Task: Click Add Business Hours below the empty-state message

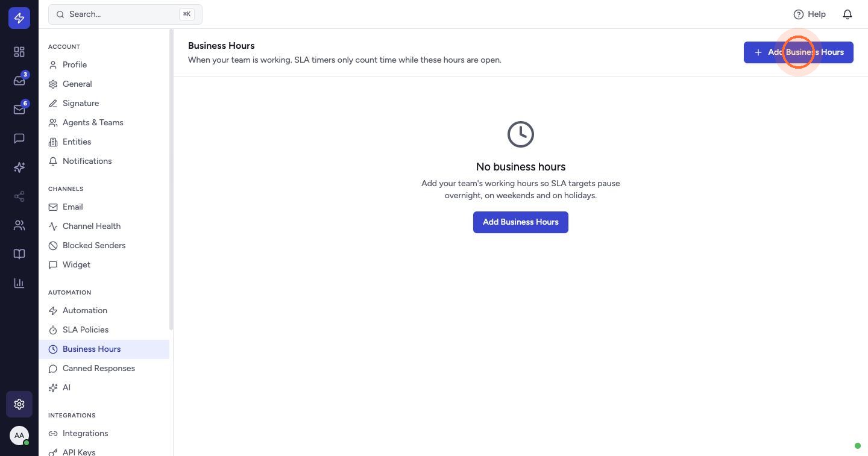Action: pyautogui.click(x=521, y=222)
